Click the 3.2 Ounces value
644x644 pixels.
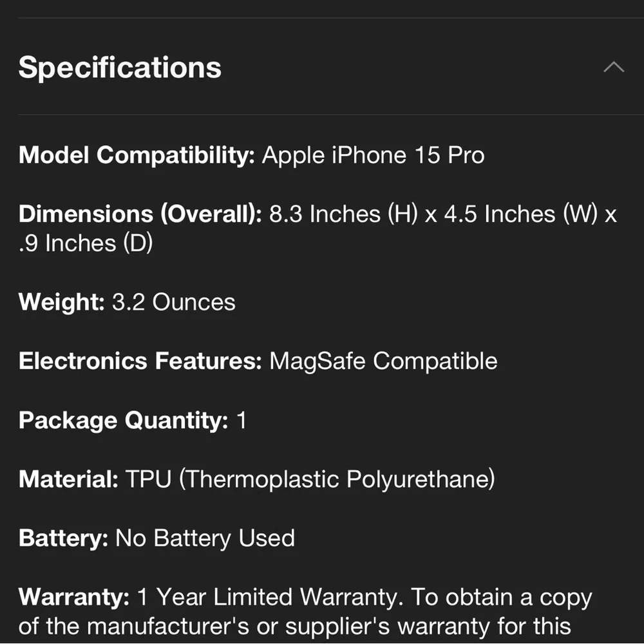click(174, 302)
